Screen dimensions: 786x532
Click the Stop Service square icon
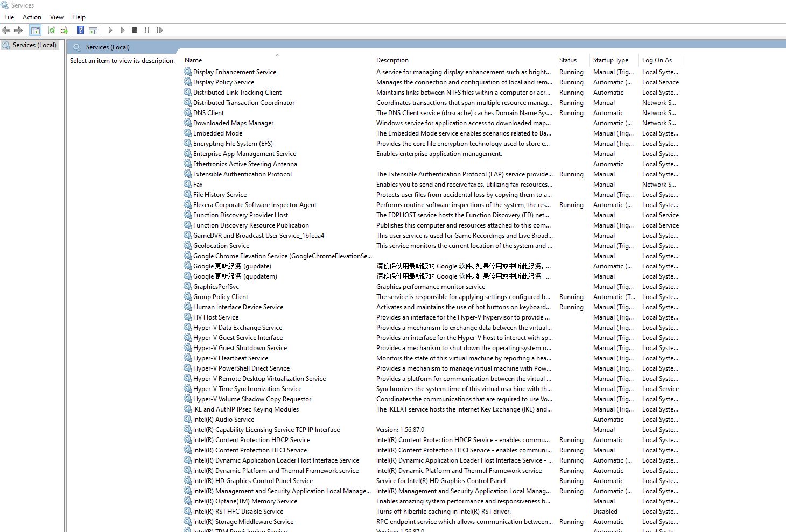[135, 31]
